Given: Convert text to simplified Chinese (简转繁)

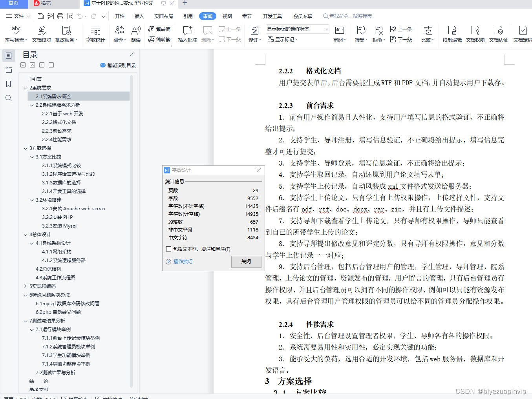Looking at the screenshot, I should 159,39.
